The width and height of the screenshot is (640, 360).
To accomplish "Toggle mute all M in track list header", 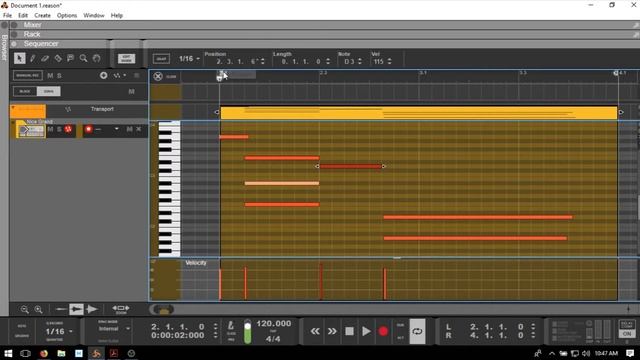I will coord(50,76).
